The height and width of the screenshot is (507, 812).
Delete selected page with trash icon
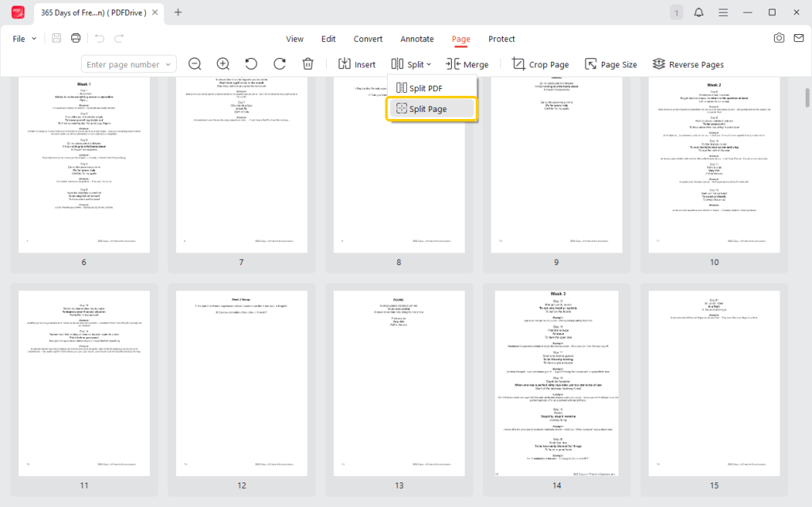(308, 63)
